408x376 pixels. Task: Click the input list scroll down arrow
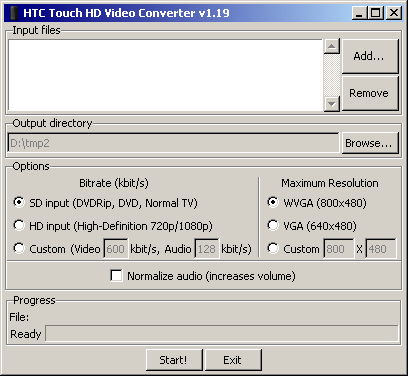click(x=332, y=104)
